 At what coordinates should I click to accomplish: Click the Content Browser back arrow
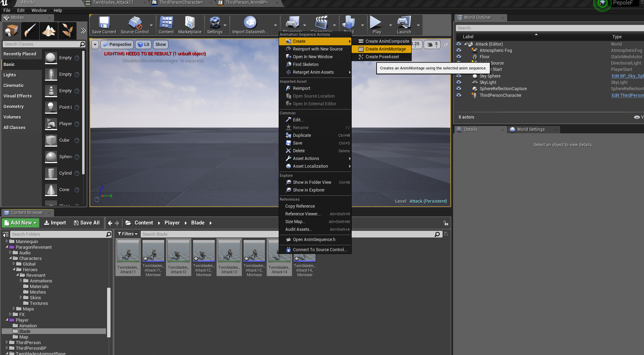click(x=110, y=223)
